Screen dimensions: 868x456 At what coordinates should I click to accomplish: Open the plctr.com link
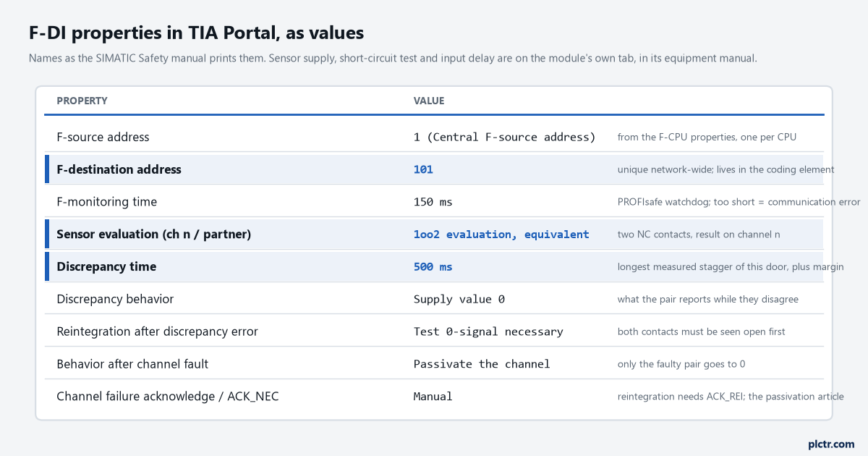point(831,444)
